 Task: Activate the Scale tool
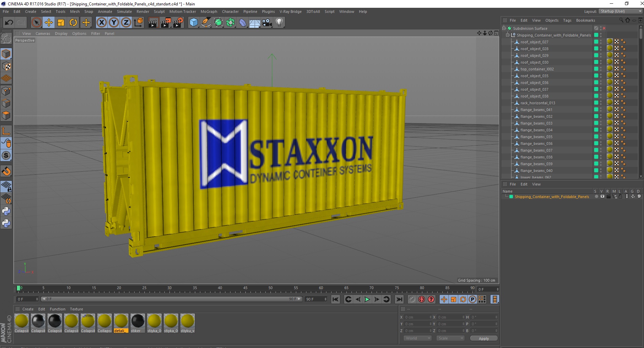61,23
